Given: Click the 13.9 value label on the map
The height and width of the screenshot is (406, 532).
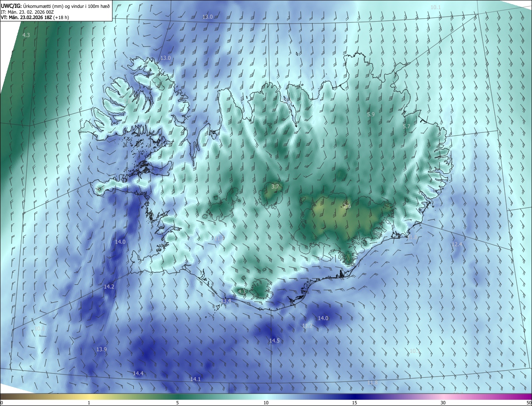Looking at the screenshot, I should (x=101, y=350).
